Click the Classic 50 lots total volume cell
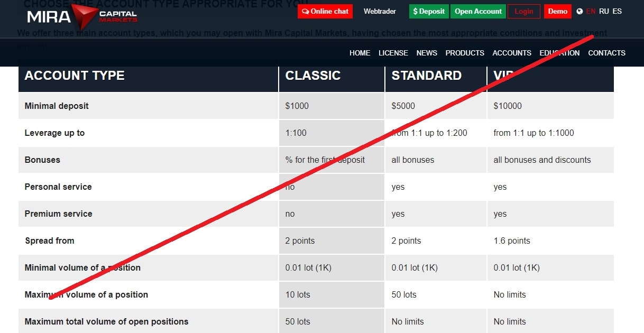Screen dimensions: 644x333 [x=332, y=321]
